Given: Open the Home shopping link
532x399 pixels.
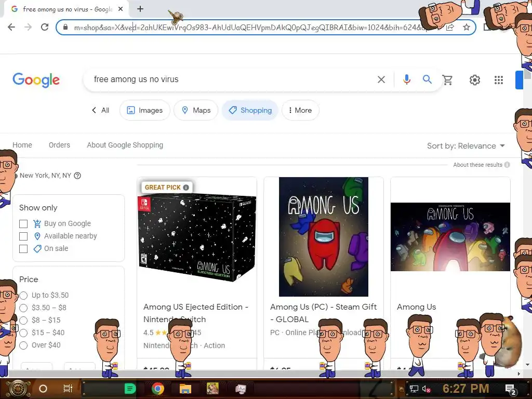Looking at the screenshot, I should click(22, 145).
